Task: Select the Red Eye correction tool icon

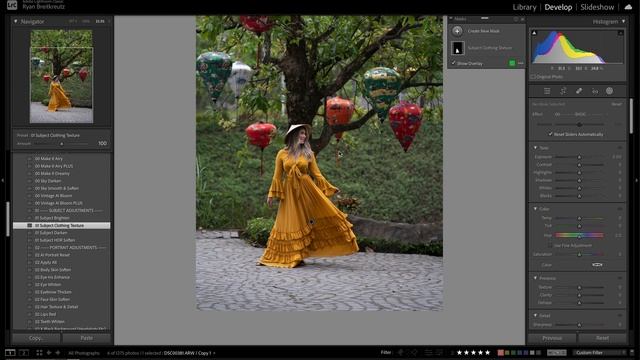Action: coord(595,91)
